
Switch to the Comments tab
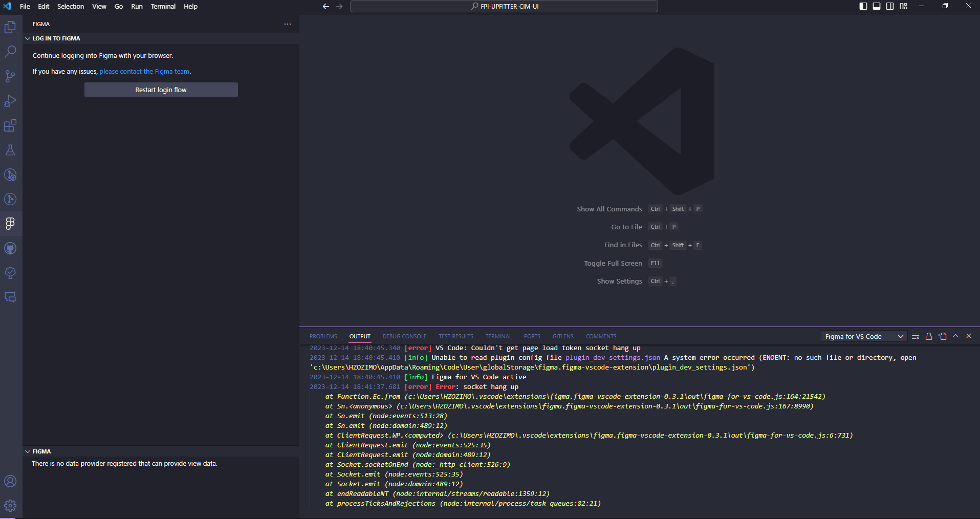pos(601,336)
